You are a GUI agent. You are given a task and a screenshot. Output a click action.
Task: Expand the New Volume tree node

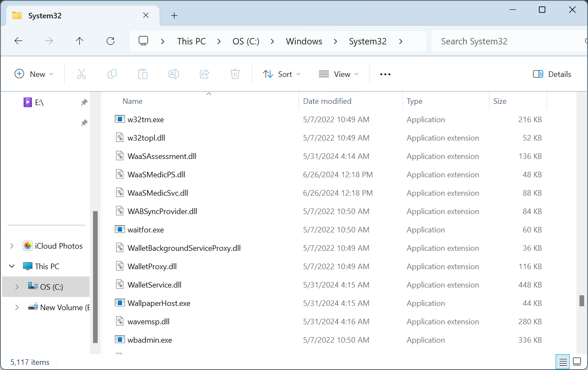pyautogui.click(x=17, y=307)
